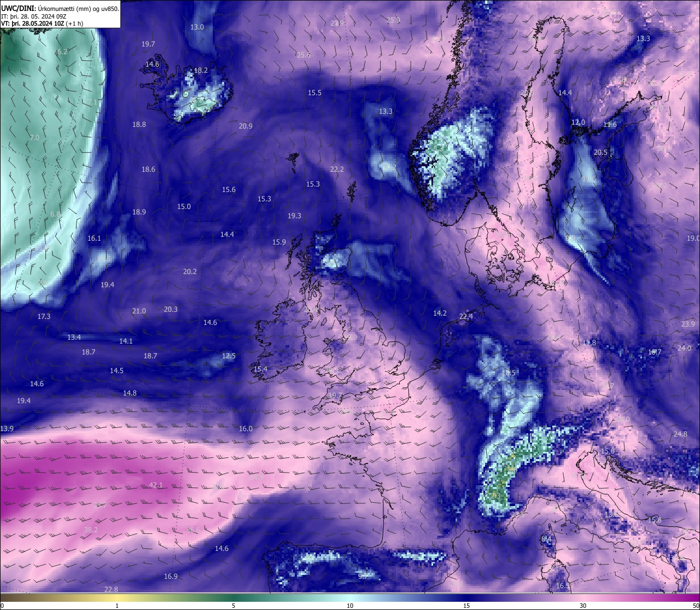Image resolution: width=700 pixels, height=610 pixels.
Task: Click the 25.9 value label
Action: 393,20
